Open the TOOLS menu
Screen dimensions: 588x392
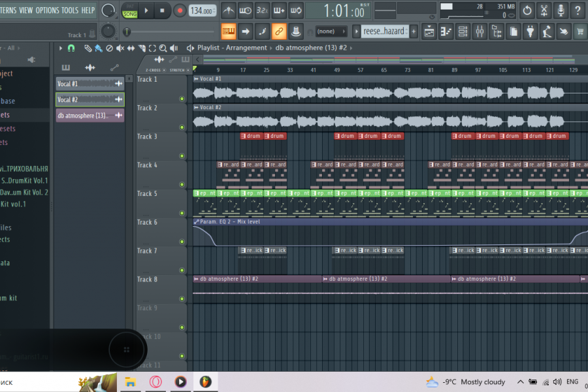(70, 10)
